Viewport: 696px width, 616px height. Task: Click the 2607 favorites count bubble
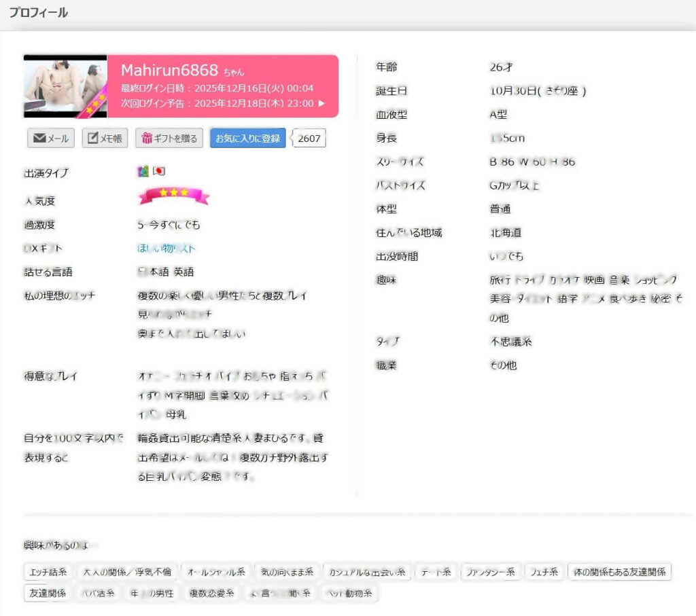point(310,139)
